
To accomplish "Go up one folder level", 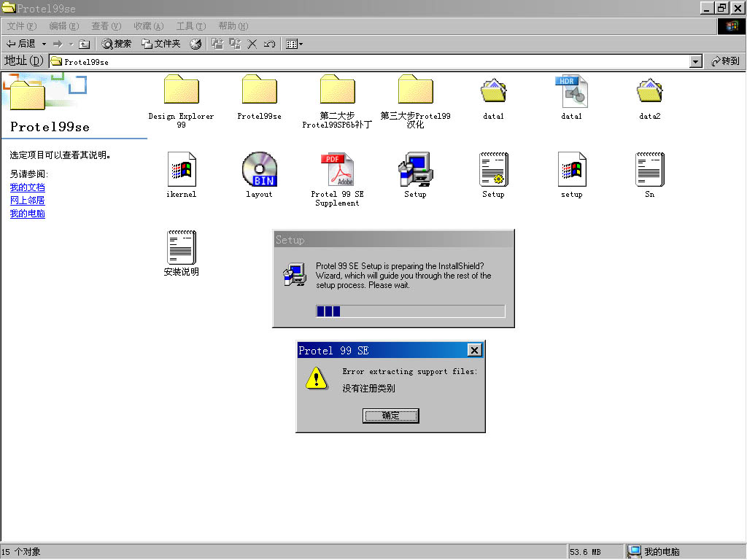I will point(85,44).
